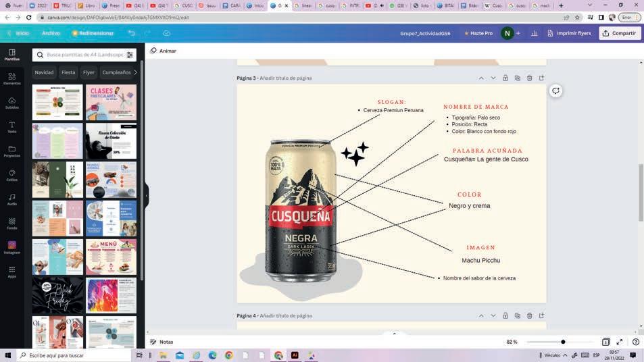Duplicate Página 3

point(518,78)
